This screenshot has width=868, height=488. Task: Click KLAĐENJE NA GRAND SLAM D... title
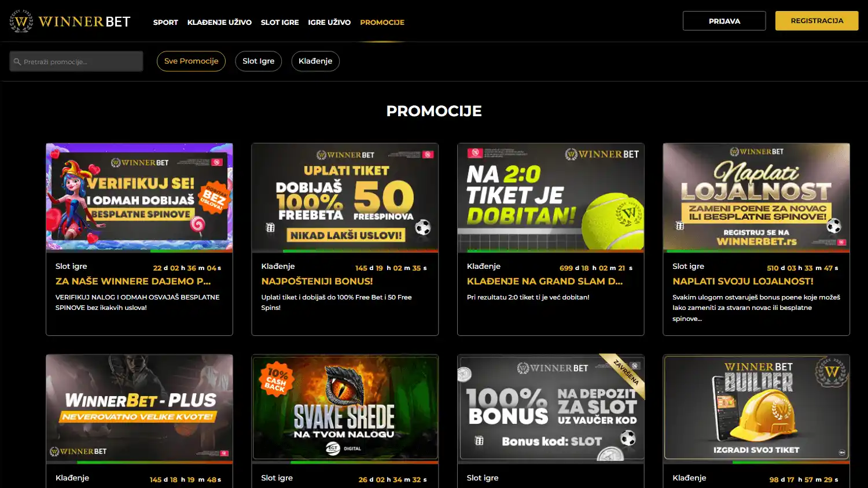click(545, 282)
